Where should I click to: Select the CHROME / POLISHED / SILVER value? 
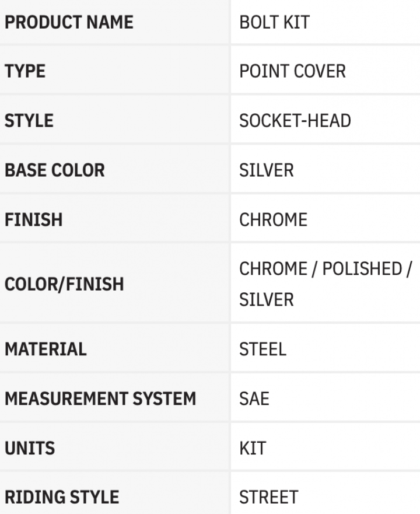pyautogui.click(x=325, y=284)
